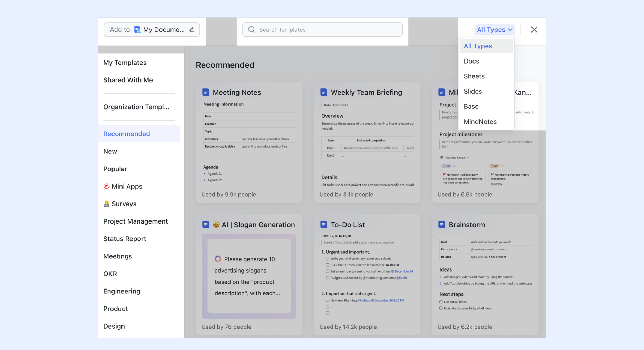Filter templates by Docs
Viewport: 644px width, 350px height.
click(486, 61)
